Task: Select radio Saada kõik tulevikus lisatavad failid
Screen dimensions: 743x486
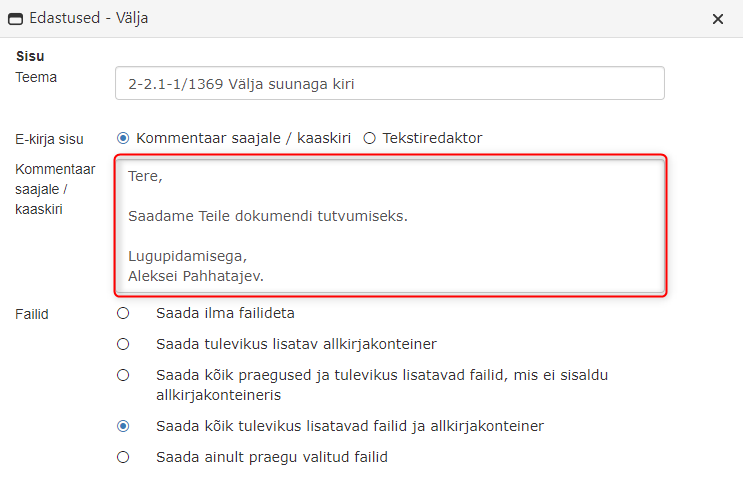Action: pos(123,426)
